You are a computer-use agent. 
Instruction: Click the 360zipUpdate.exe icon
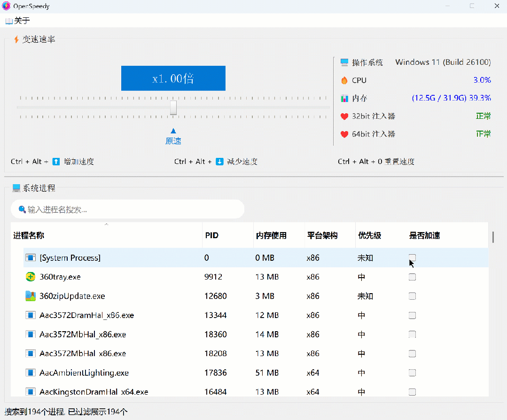(31, 296)
